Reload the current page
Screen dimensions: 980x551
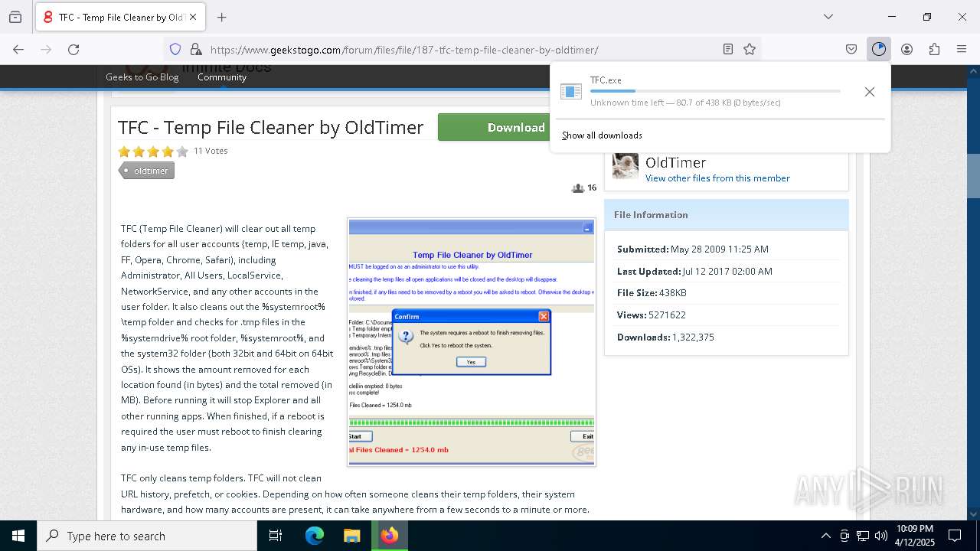point(73,49)
